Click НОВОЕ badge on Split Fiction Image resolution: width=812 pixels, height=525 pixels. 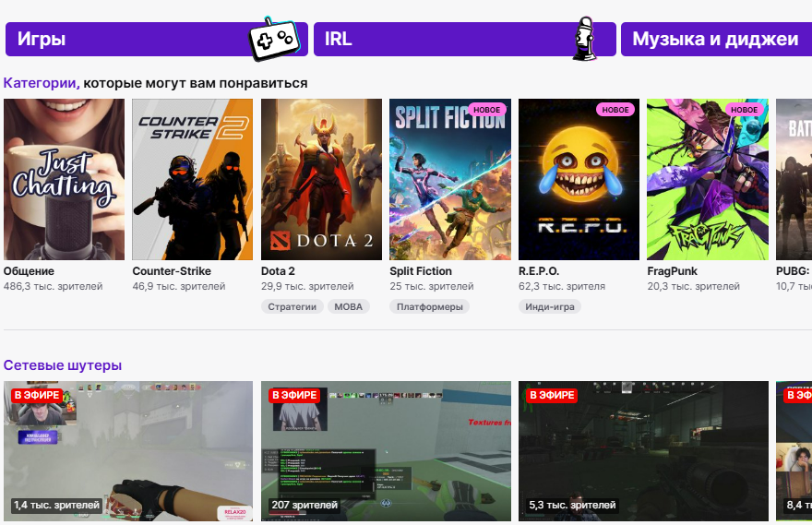click(487, 110)
